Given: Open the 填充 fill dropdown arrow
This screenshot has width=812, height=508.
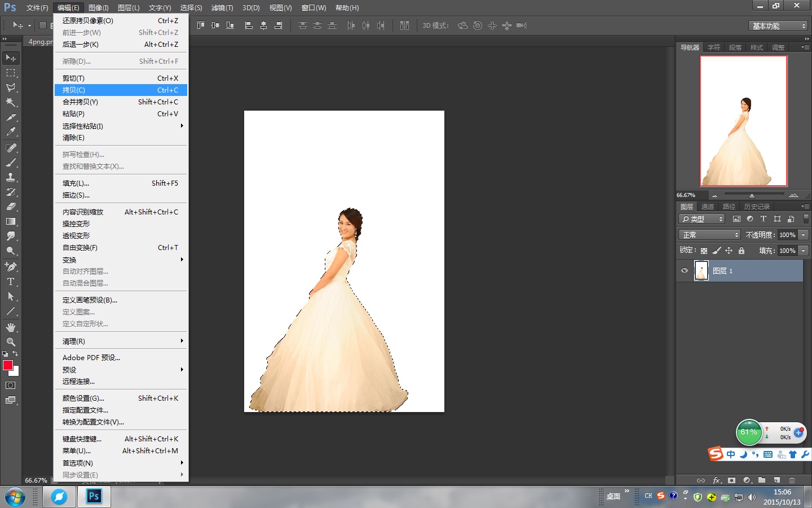Looking at the screenshot, I should [x=804, y=251].
